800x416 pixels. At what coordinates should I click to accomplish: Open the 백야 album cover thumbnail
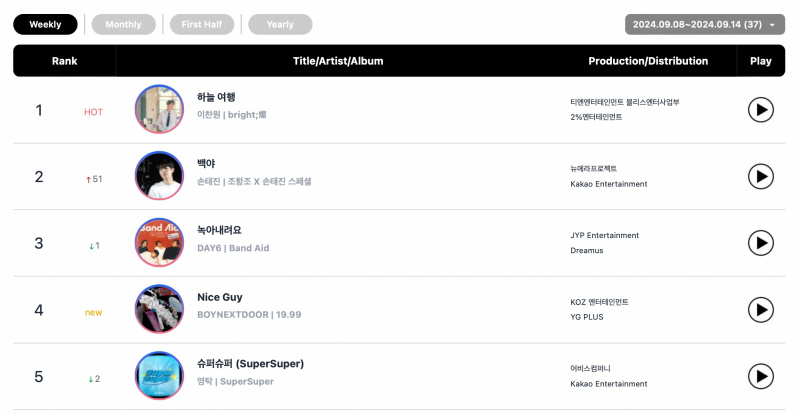pyautogui.click(x=159, y=176)
